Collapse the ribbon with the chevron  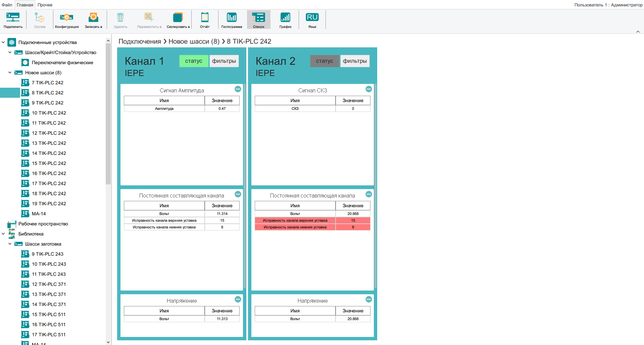point(638,32)
